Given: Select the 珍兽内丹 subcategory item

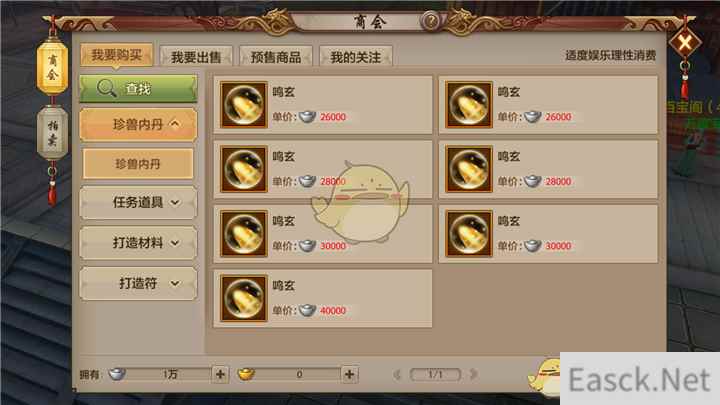Looking at the screenshot, I should tap(138, 163).
